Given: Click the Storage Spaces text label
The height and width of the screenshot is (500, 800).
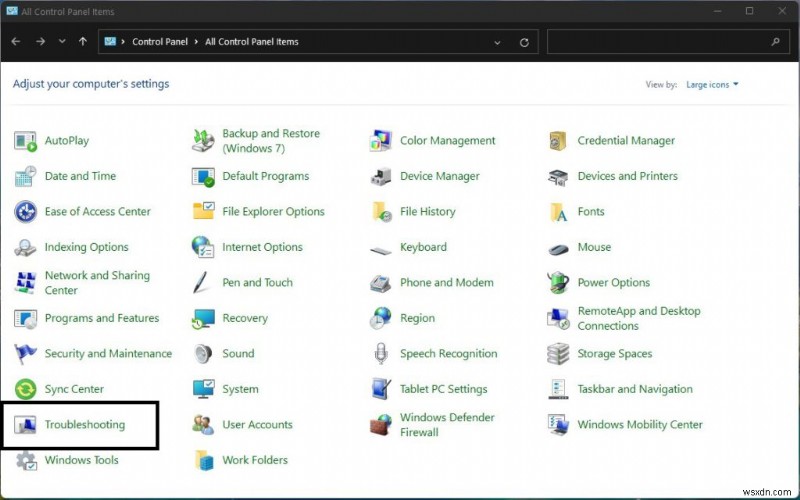Looking at the screenshot, I should [615, 354].
